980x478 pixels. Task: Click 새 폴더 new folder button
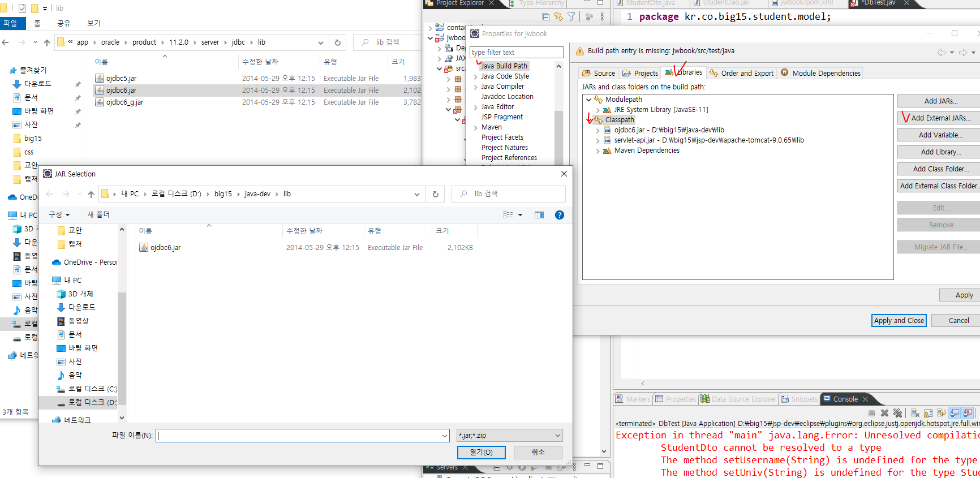pos(98,215)
